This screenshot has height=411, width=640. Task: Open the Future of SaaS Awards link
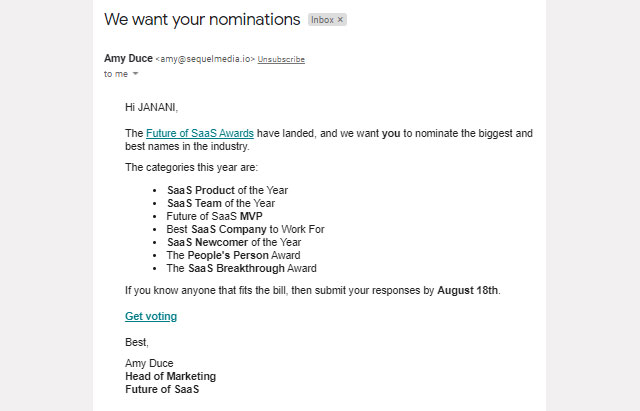[199, 133]
